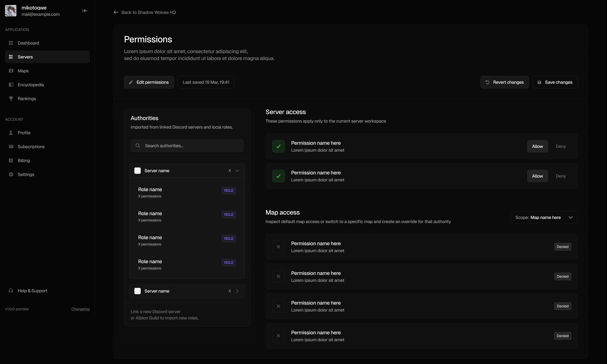607x364 pixels.
Task: Click the back arrow icon
Action: tap(116, 12)
